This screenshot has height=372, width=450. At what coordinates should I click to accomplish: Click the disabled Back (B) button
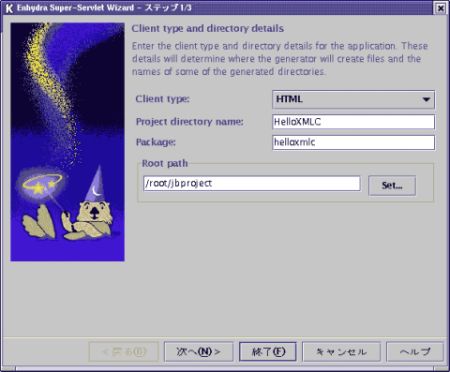[x=124, y=352]
